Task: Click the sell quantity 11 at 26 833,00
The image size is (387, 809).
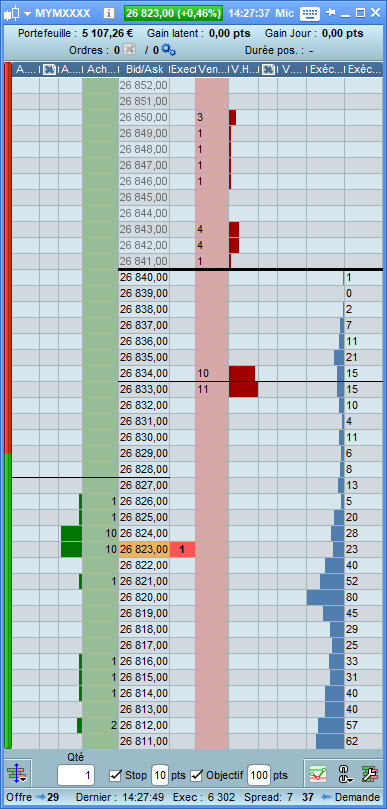Action: coord(212,389)
